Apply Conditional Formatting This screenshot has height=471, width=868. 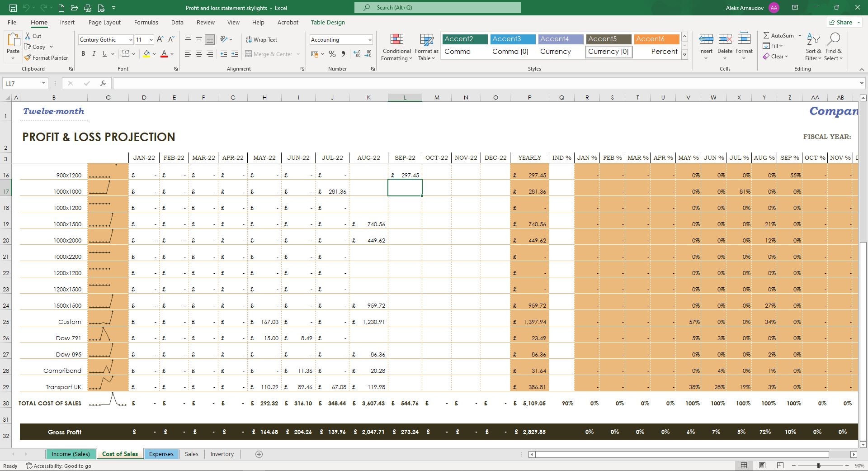(x=396, y=47)
